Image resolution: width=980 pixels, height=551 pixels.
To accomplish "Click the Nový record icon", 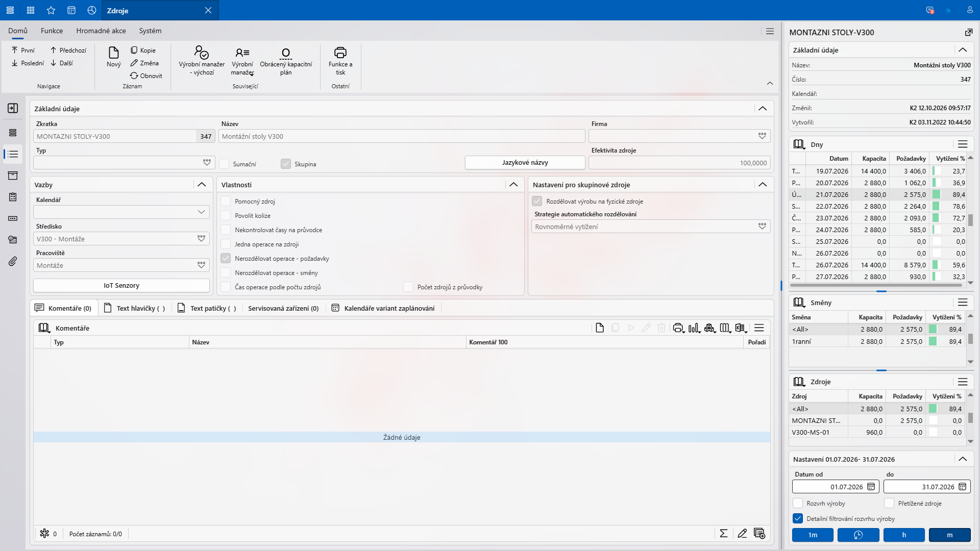I will [x=113, y=53].
